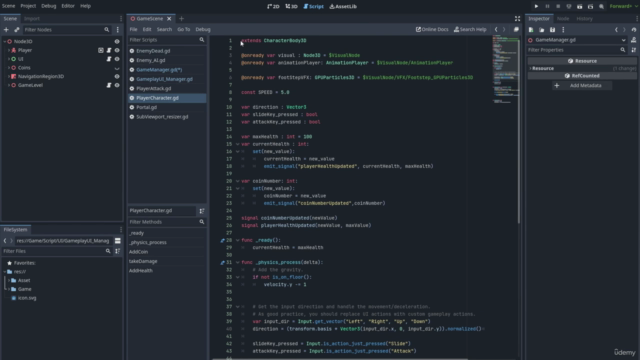Sort files in FileSystem panel
640x360 pixels.
[118, 251]
